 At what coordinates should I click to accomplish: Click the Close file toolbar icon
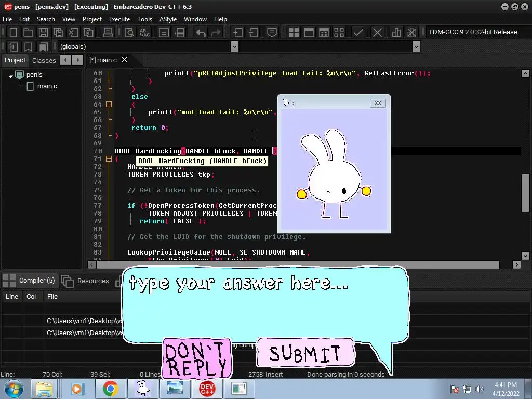click(x=73, y=33)
